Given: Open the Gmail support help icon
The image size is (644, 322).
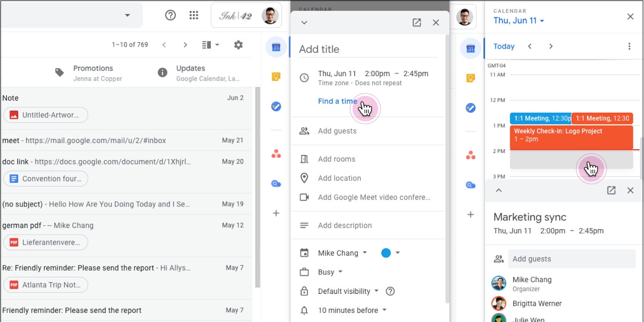Looking at the screenshot, I should pos(170,15).
